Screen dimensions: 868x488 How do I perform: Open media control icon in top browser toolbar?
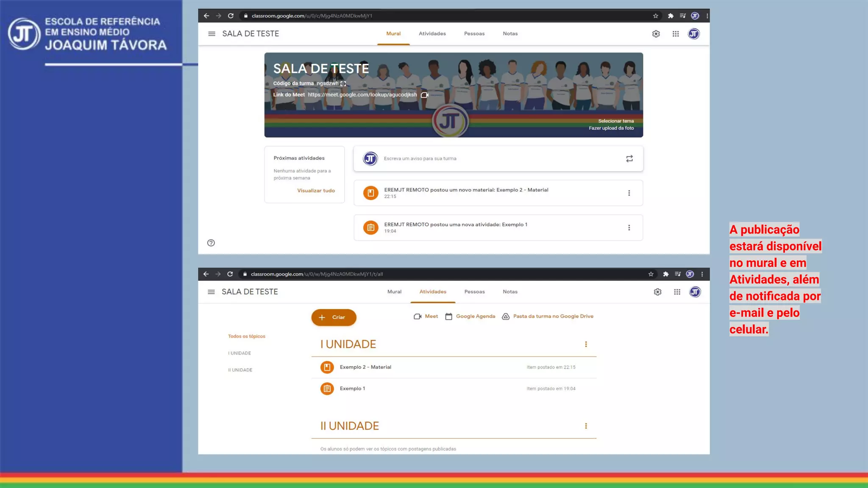coord(683,16)
